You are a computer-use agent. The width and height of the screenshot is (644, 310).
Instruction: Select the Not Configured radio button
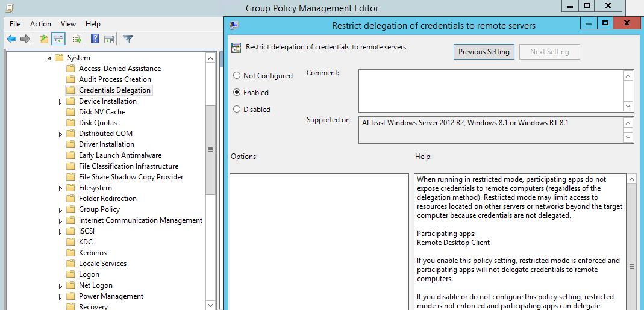point(237,76)
